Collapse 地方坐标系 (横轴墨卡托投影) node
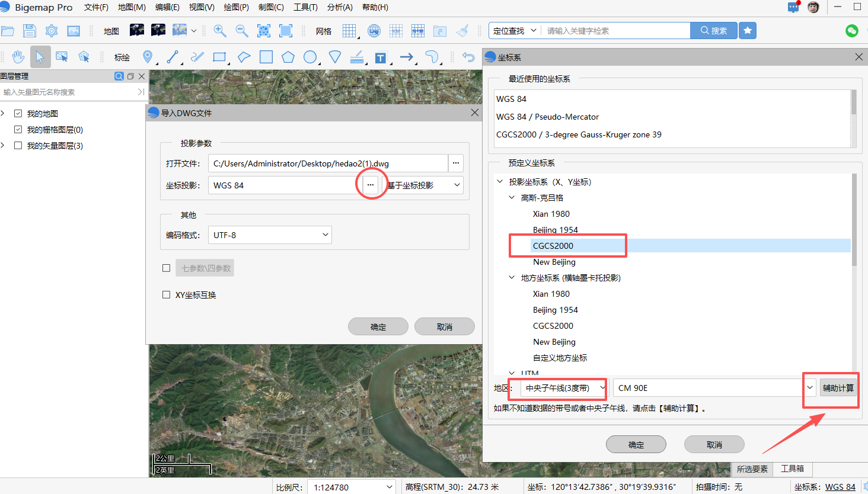 pyautogui.click(x=512, y=277)
